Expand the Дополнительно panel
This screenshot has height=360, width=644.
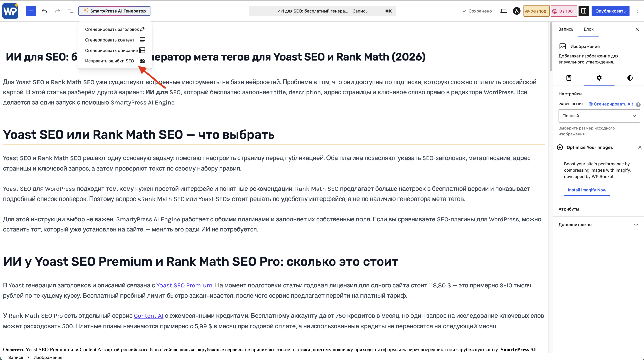coord(598,225)
